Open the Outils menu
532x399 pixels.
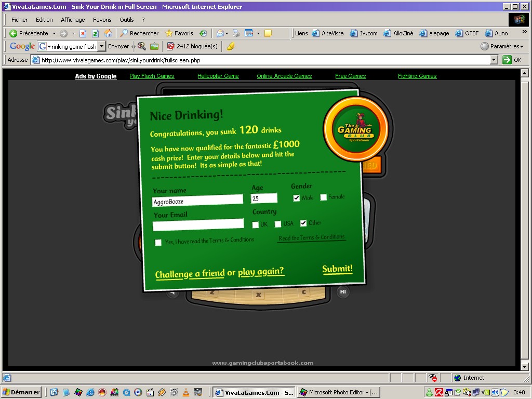(x=127, y=20)
